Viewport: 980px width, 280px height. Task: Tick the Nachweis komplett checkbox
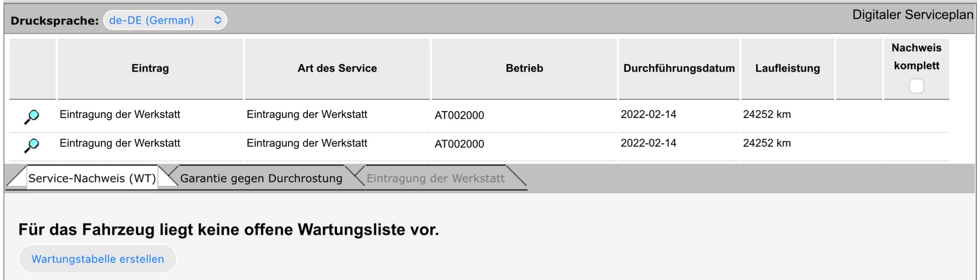click(x=916, y=86)
